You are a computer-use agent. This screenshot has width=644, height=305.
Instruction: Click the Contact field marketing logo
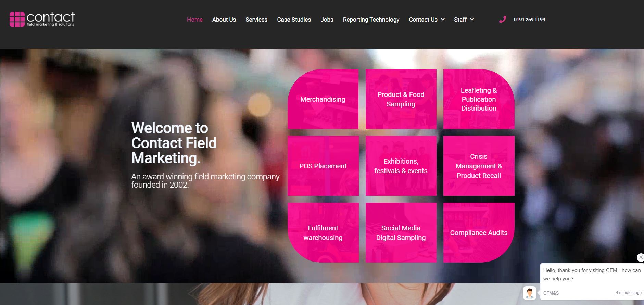42,19
